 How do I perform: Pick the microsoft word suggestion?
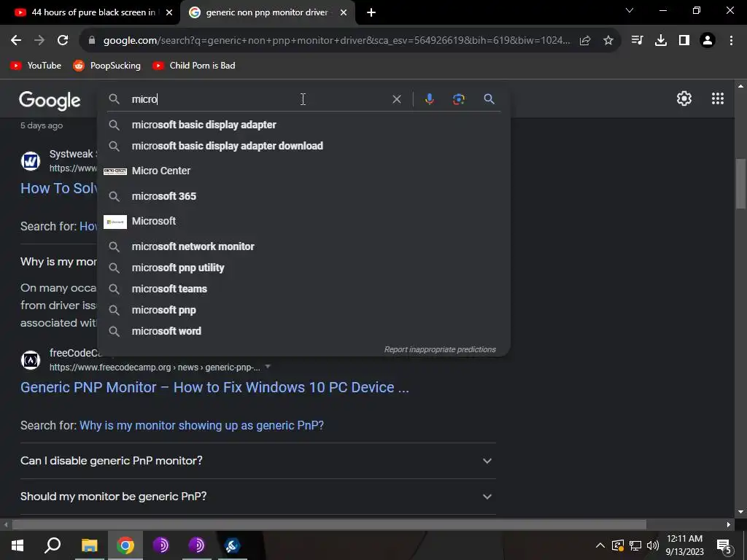pyautogui.click(x=303, y=331)
